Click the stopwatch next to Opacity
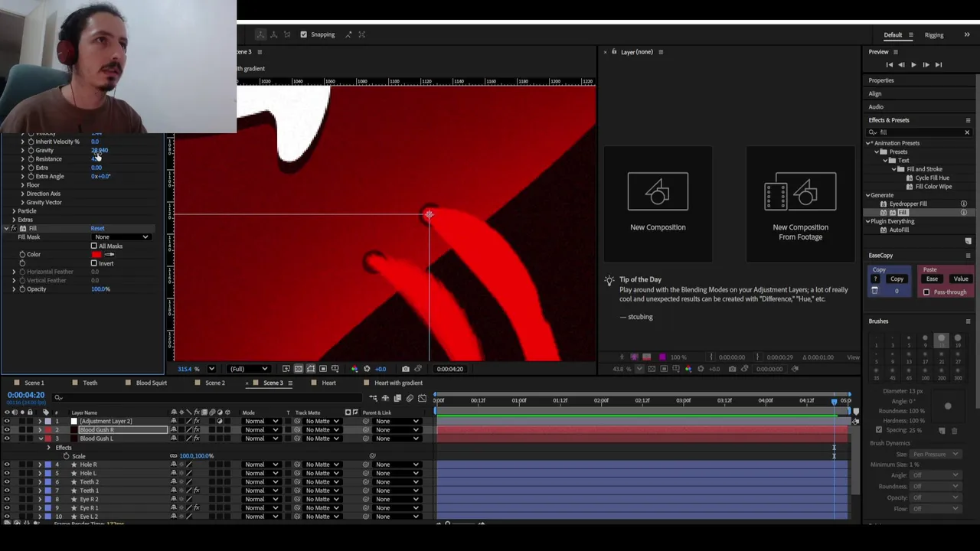Viewport: 980px width, 551px height. click(22, 289)
